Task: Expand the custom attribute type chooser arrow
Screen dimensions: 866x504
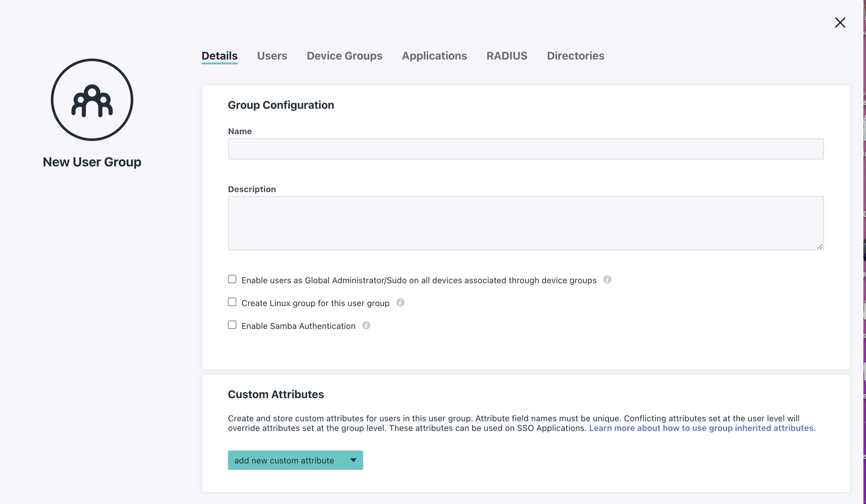Action: click(353, 460)
